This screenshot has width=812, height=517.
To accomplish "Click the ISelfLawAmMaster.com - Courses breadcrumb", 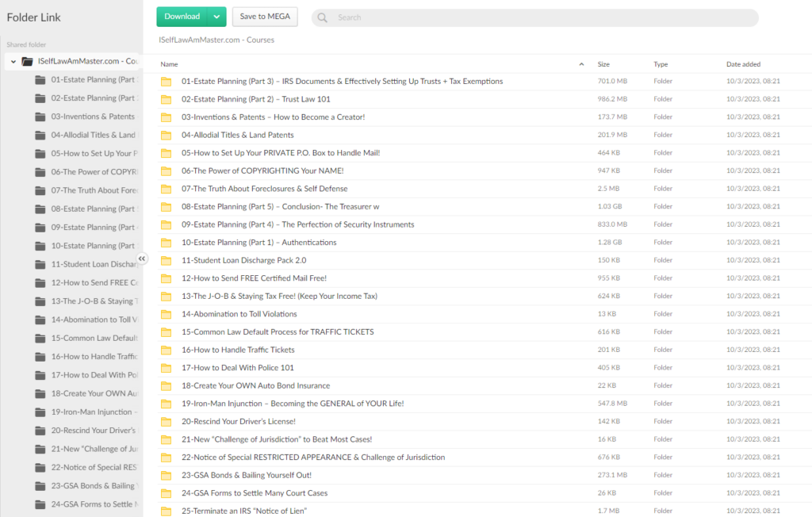I will tap(216, 40).
